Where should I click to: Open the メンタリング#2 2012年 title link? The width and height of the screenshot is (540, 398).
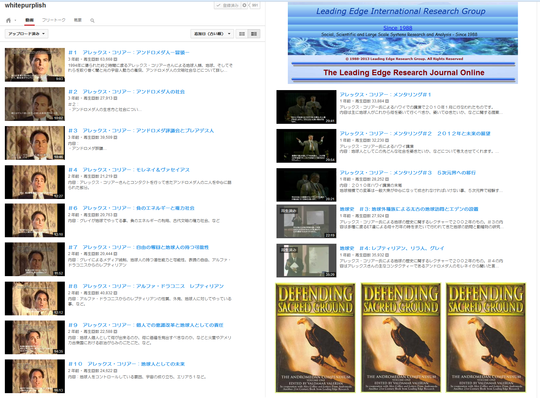pos(415,134)
